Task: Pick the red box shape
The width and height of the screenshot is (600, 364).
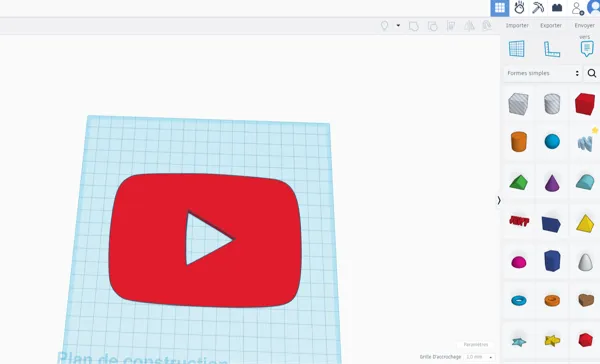Action: 585,104
